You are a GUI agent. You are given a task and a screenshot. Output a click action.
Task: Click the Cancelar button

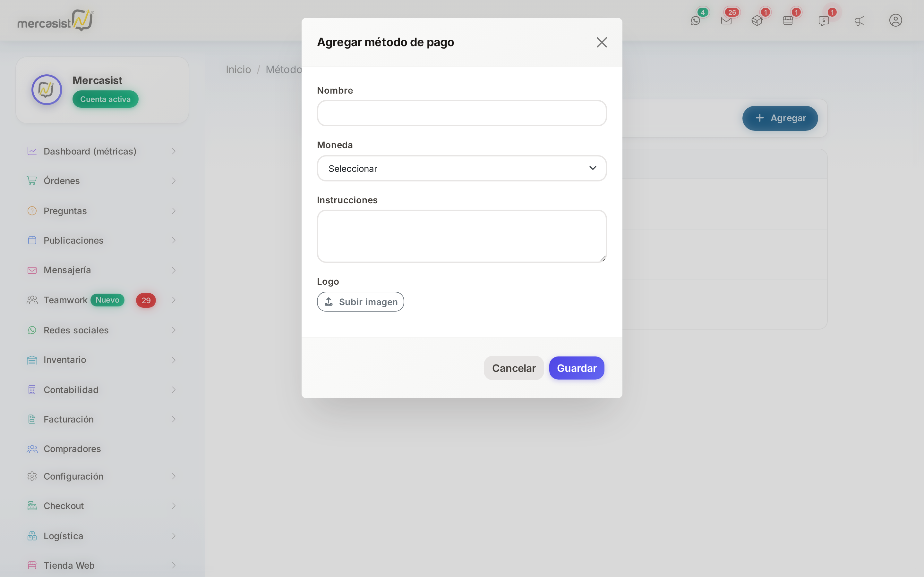pyautogui.click(x=514, y=368)
